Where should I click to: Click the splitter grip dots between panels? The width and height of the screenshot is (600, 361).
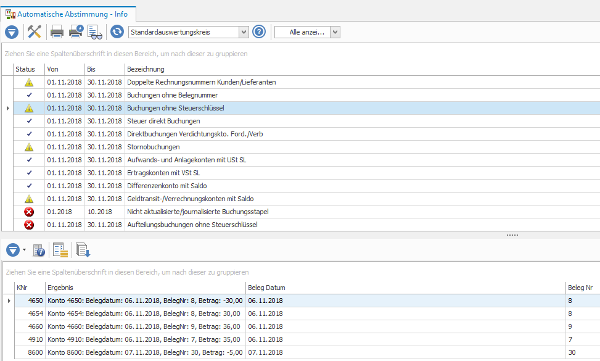point(512,235)
